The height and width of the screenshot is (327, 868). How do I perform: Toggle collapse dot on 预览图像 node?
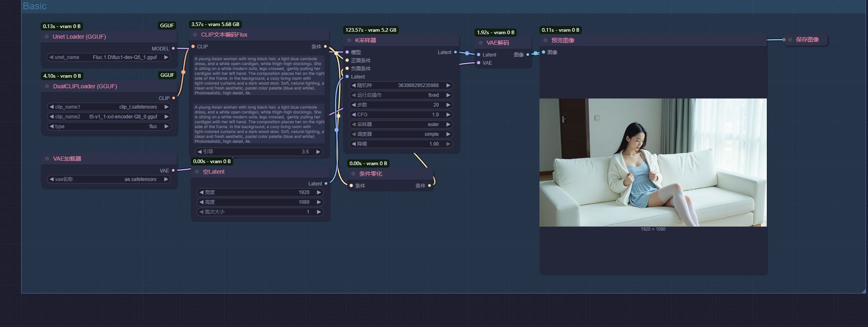coord(545,40)
